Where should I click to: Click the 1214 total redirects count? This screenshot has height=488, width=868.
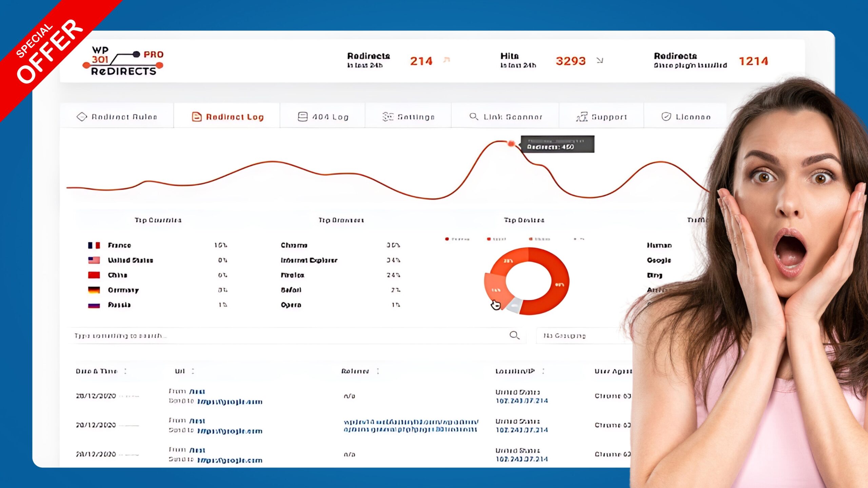pyautogui.click(x=753, y=61)
